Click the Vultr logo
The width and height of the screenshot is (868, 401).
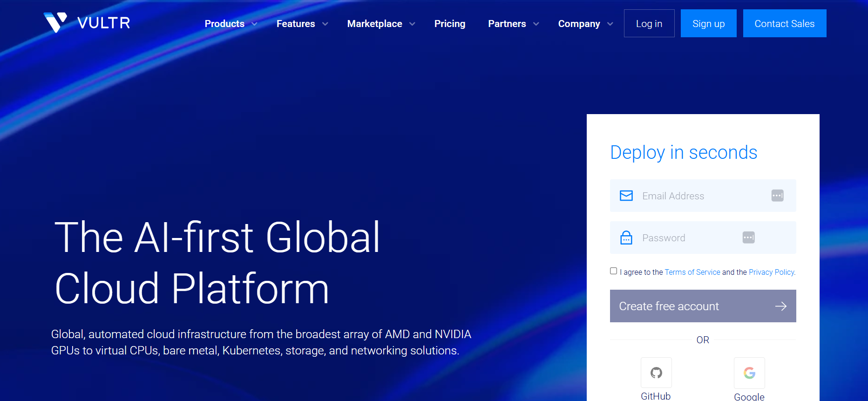(87, 22)
